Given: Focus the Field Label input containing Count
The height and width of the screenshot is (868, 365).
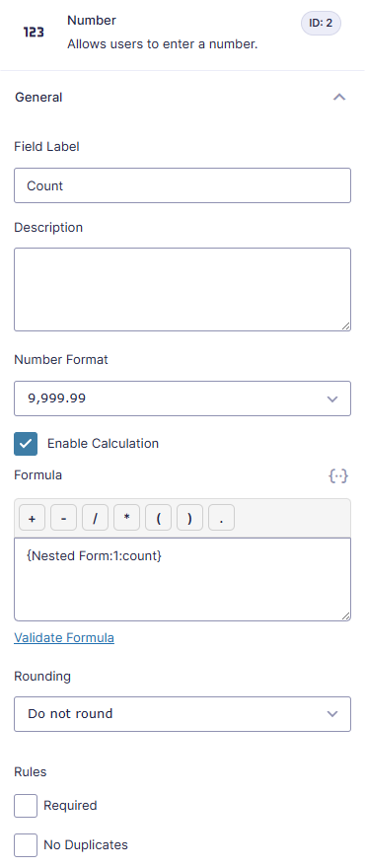Looking at the screenshot, I should (x=182, y=185).
